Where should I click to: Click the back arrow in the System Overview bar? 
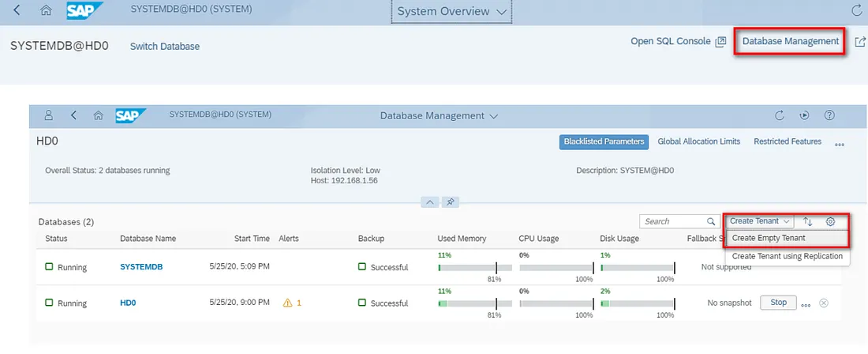coord(17,10)
